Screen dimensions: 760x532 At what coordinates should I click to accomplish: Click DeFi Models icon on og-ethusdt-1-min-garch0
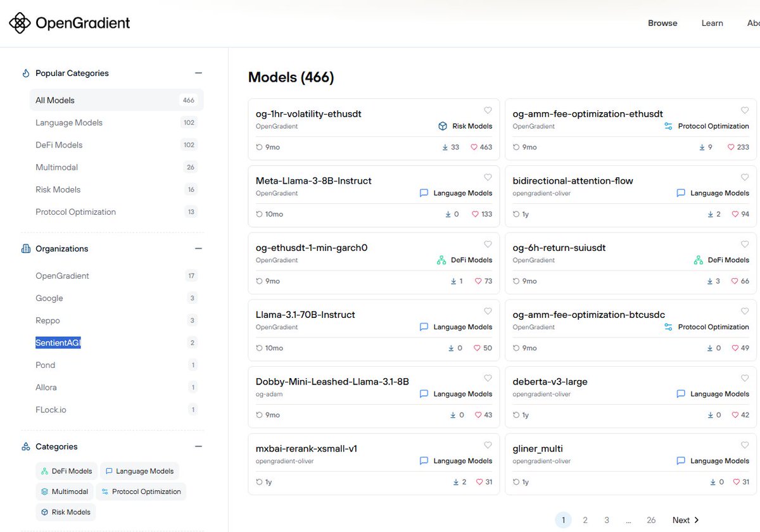point(441,260)
